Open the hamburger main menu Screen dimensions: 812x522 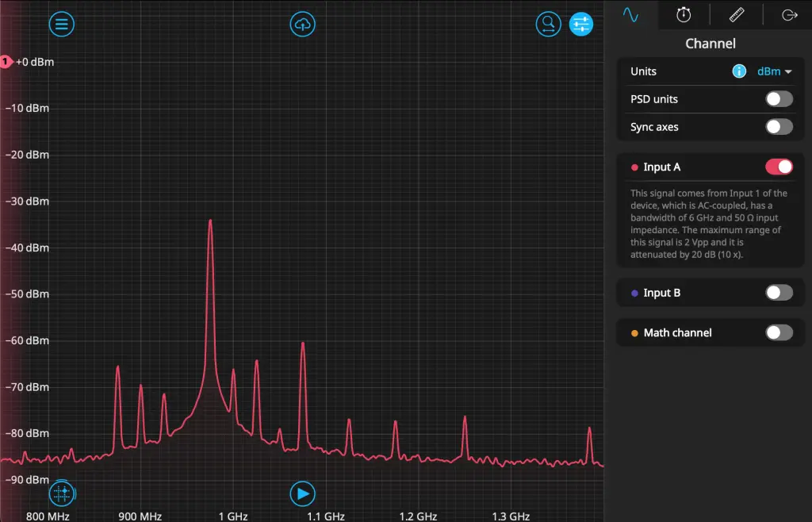[62, 25]
